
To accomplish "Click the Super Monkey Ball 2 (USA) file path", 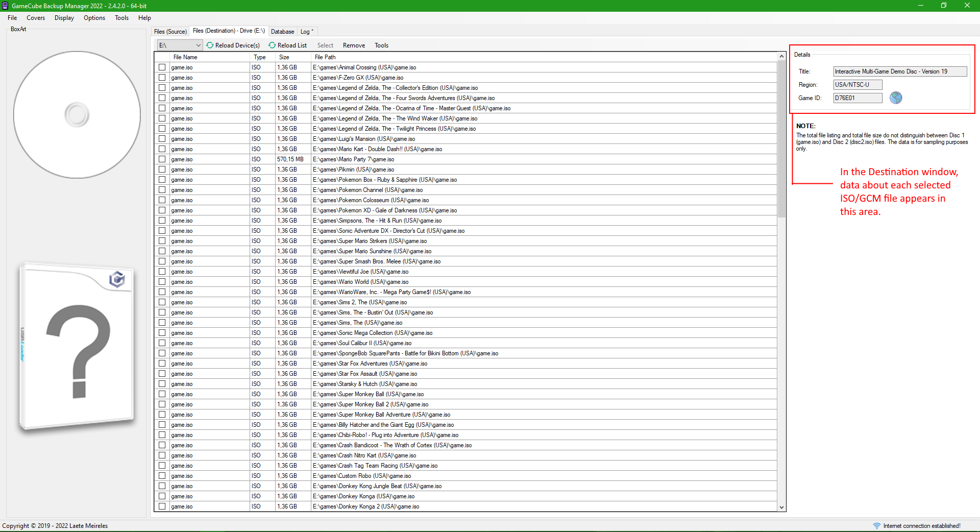I will tap(371, 404).
